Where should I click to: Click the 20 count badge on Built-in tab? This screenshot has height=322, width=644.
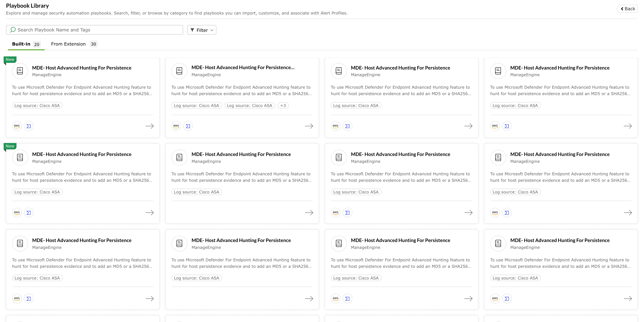[37, 44]
